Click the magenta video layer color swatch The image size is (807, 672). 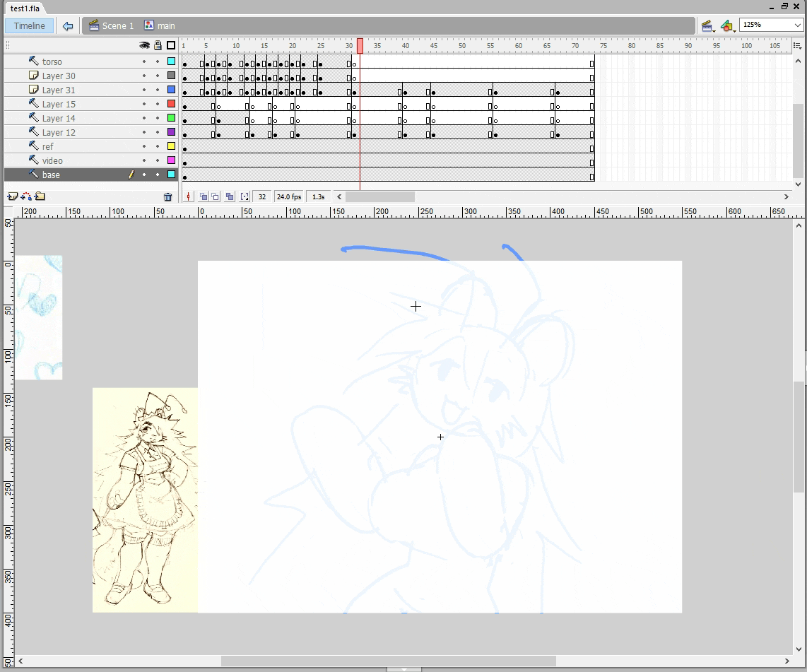171,160
